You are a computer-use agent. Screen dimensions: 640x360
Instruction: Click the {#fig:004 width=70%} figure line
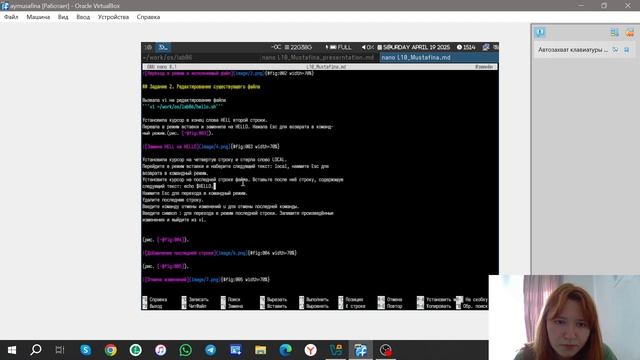coord(220,253)
